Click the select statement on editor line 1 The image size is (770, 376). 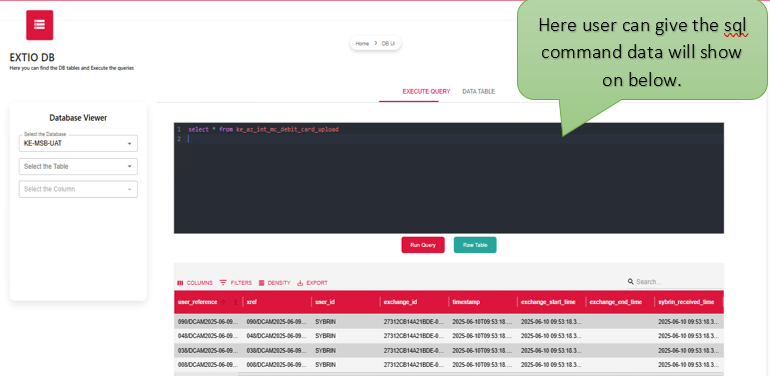point(263,130)
